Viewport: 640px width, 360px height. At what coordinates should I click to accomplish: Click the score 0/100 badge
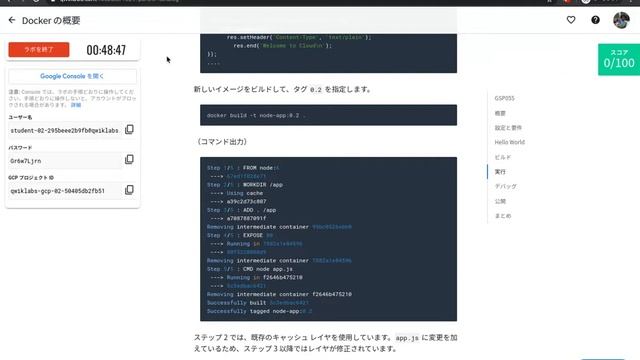[619, 60]
